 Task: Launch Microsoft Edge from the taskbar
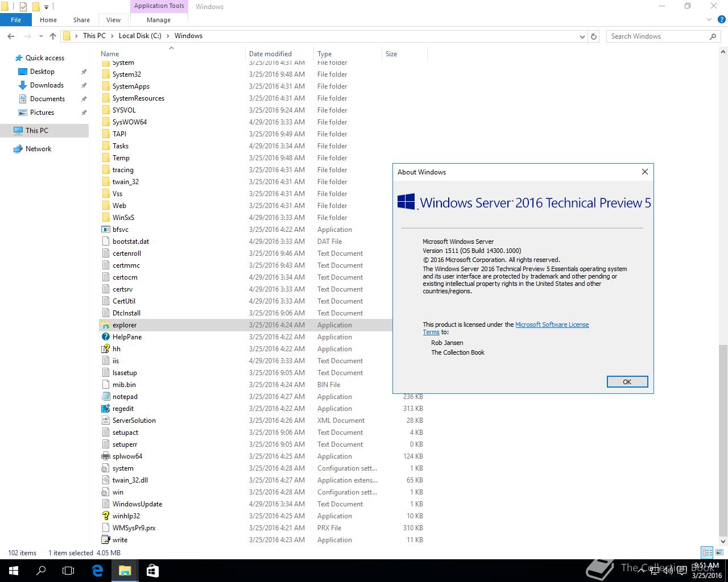coord(97,571)
